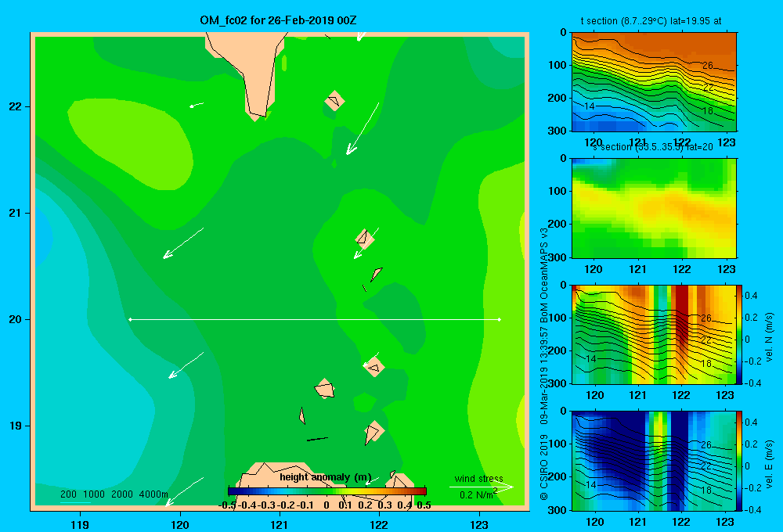Screen dimensions: 783x532
Task: Select the "vel. N (m/s)" axis label
Action: tap(769, 337)
